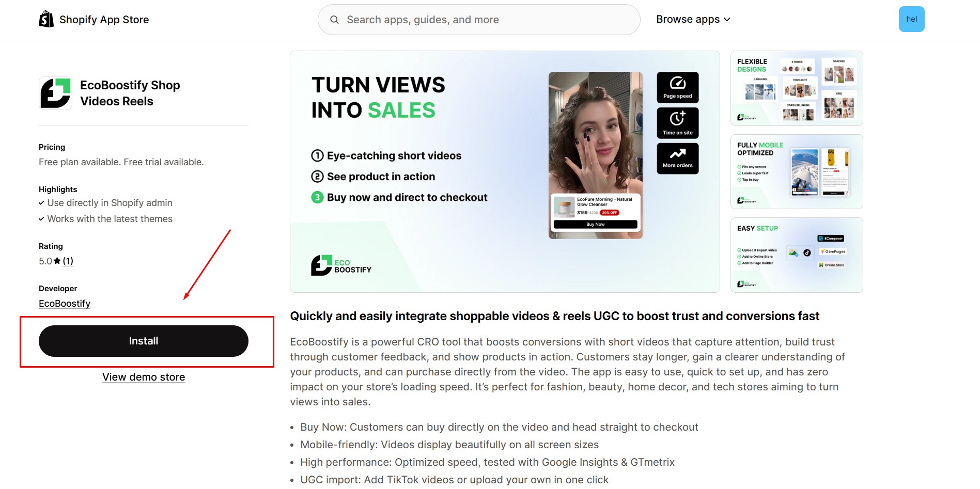Click the More orders icon tile
Screen dimensions: 980x489
coord(677,159)
